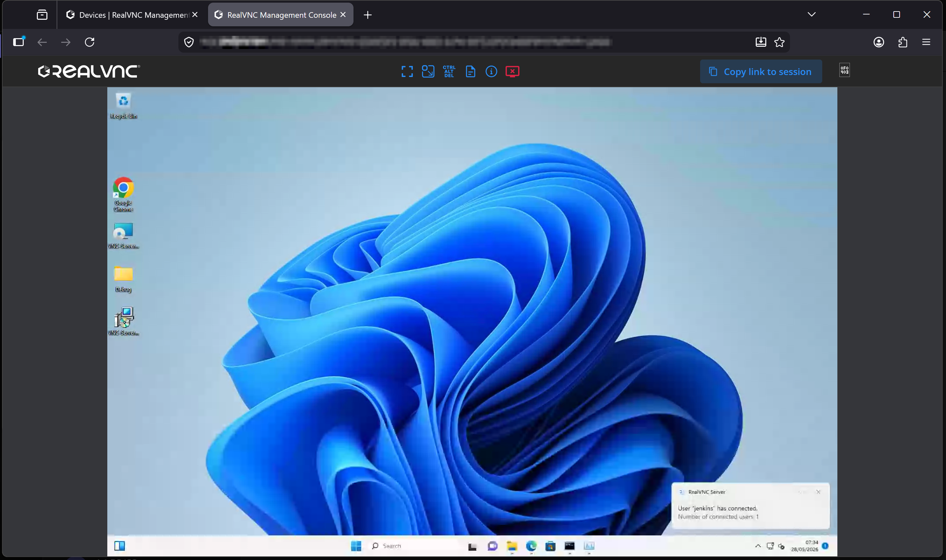Click the tracking protection shield icon
946x560 pixels.
point(189,42)
